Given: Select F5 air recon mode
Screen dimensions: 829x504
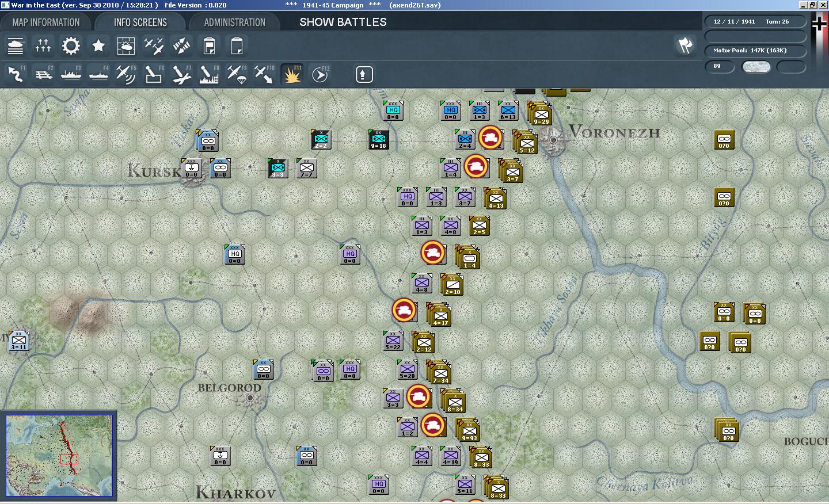Looking at the screenshot, I should tap(126, 74).
